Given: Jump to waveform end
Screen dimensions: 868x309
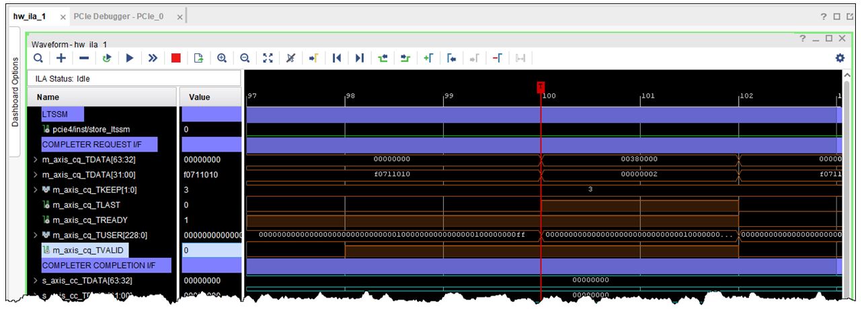Looking at the screenshot, I should [x=360, y=58].
